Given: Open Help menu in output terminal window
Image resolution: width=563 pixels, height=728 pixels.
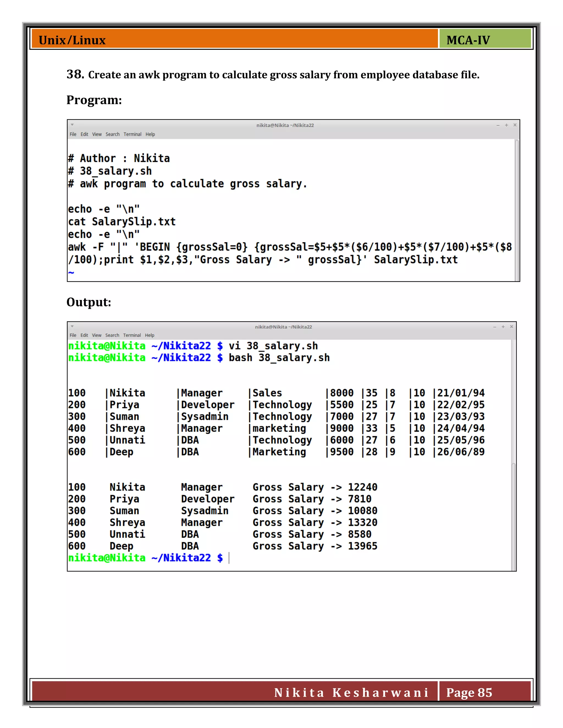Looking at the screenshot, I should 150,335.
